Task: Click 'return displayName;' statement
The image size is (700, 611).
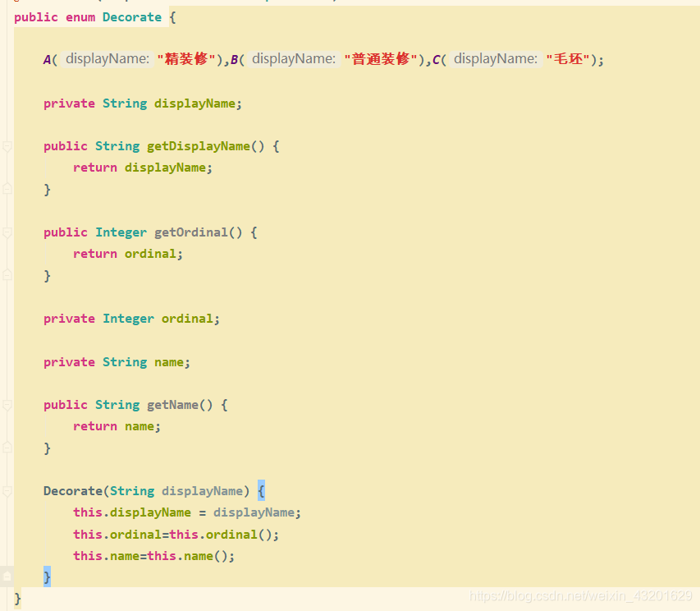Action: 143,168
